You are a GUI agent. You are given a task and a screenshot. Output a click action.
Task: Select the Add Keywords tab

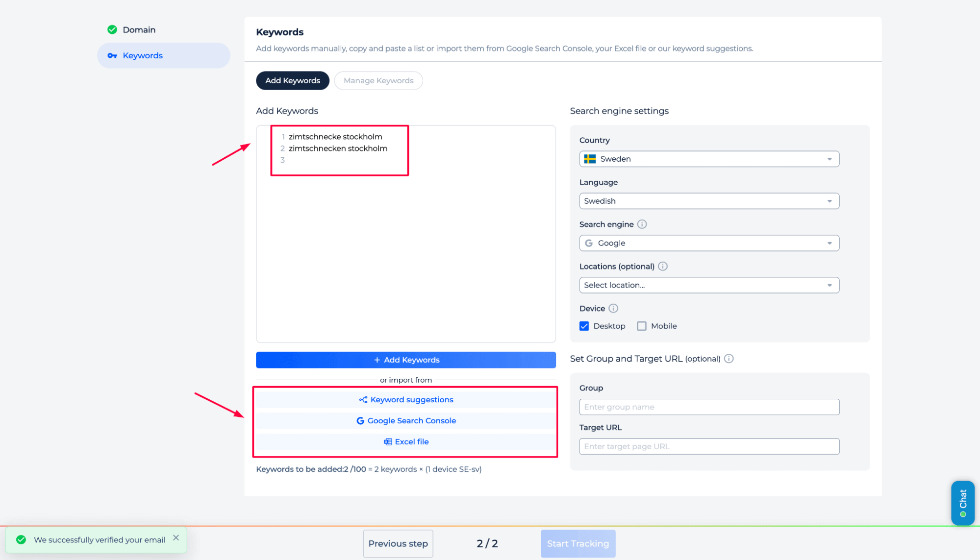[x=293, y=81]
